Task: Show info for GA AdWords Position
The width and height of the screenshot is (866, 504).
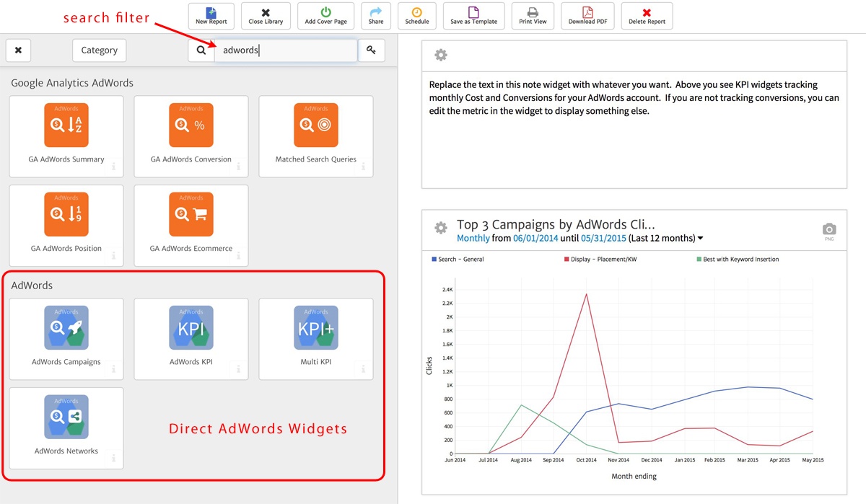Action: (x=113, y=256)
